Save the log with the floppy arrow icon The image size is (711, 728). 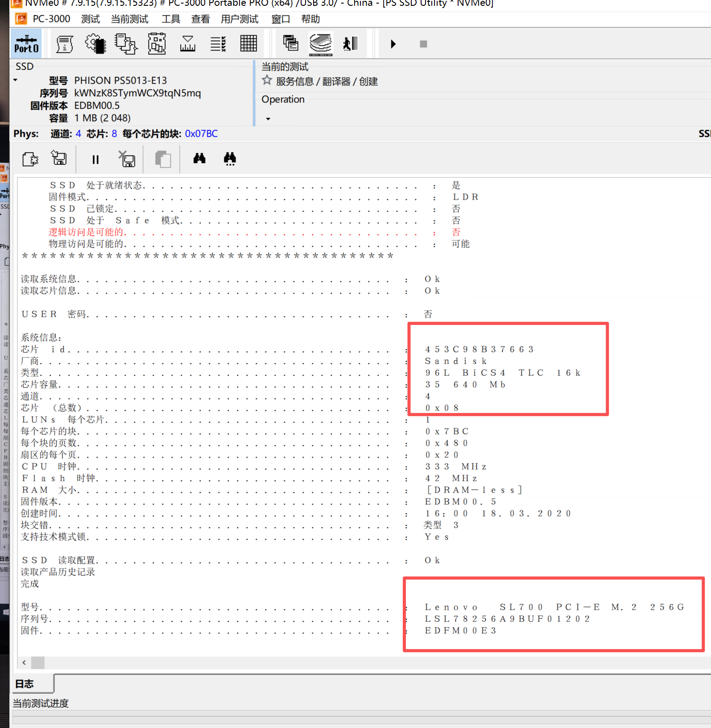coord(59,158)
